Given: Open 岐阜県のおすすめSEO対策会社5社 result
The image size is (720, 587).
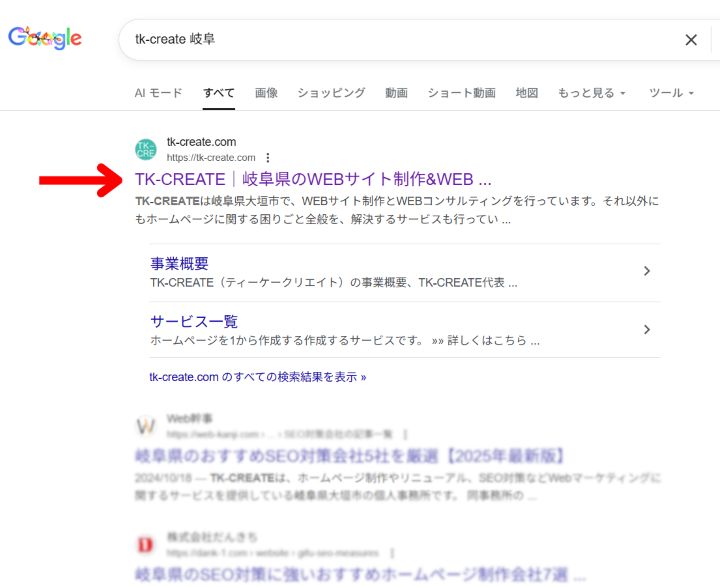Looking at the screenshot, I should [x=350, y=456].
